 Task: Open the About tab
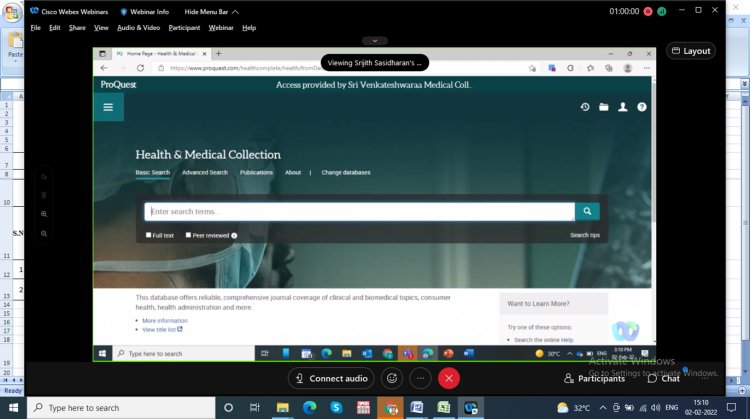(293, 172)
